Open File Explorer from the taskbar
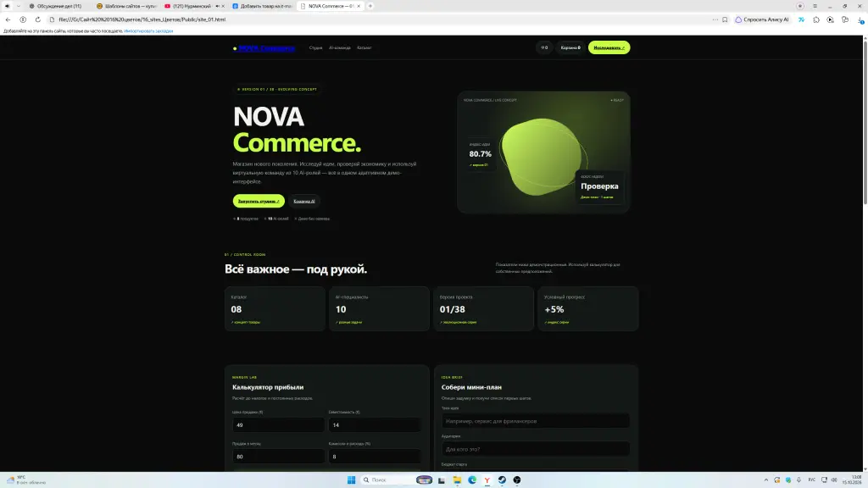Viewport: 868px width, 488px height. [x=457, y=480]
